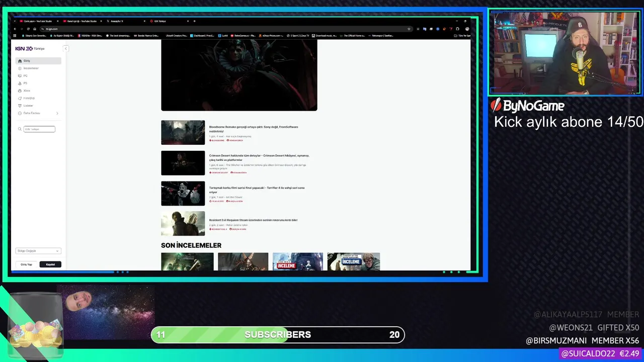This screenshot has height=362, width=644.
Task: Open the NBABite bookmark
Action: coord(90,36)
